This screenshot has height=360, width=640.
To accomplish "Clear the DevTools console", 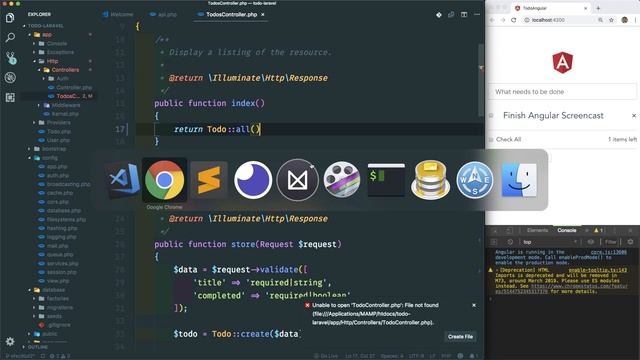I will pos(510,242).
